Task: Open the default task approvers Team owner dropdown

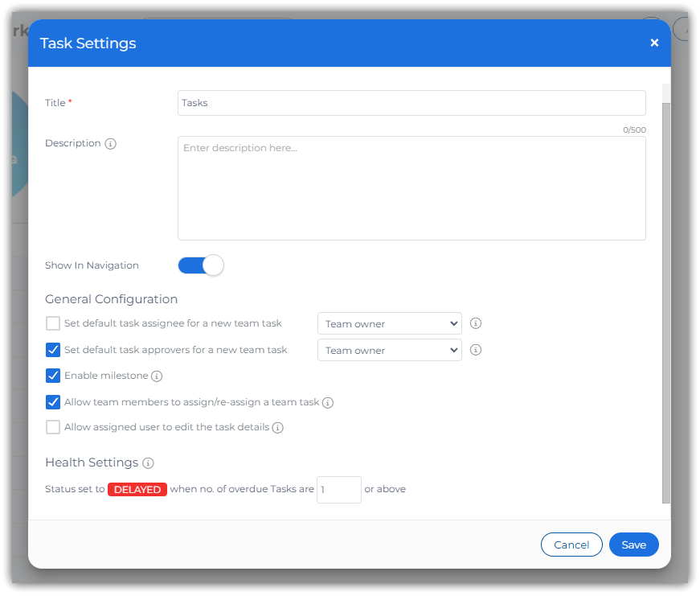Action: (x=390, y=350)
